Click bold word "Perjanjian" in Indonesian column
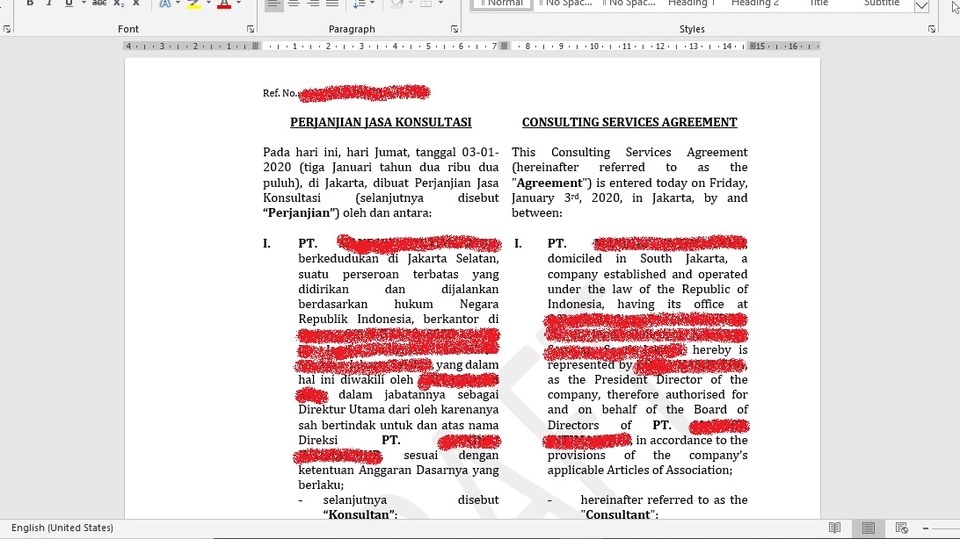The image size is (960, 539). [x=299, y=213]
